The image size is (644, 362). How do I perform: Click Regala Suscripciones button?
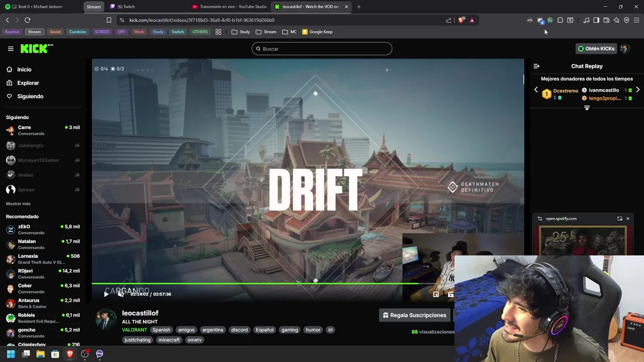tap(415, 315)
